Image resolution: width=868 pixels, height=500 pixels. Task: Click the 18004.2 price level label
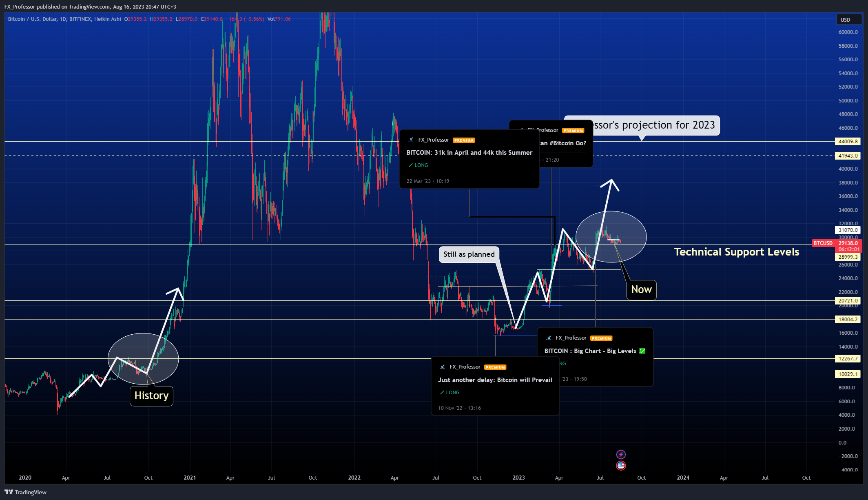tap(848, 320)
